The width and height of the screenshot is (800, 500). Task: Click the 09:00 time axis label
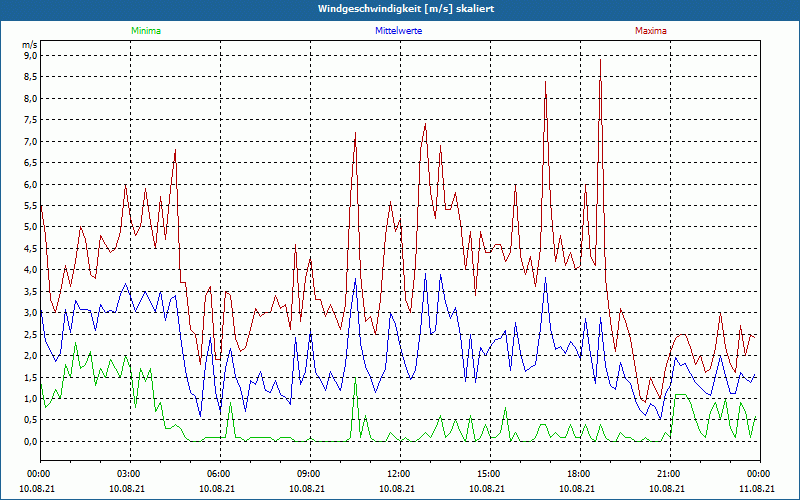coord(309,474)
